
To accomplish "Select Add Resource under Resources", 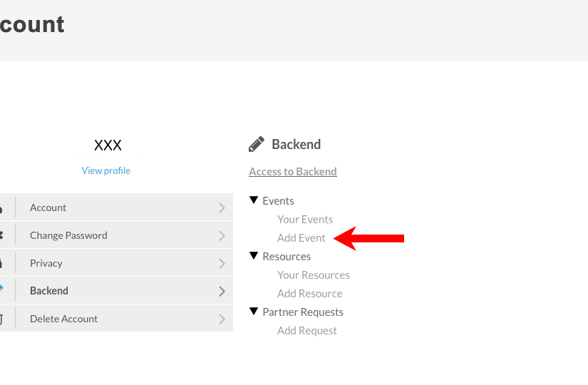I will [310, 294].
